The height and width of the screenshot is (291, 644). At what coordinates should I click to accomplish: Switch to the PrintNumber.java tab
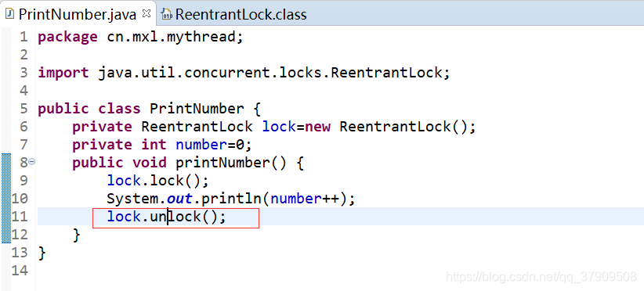tap(78, 14)
